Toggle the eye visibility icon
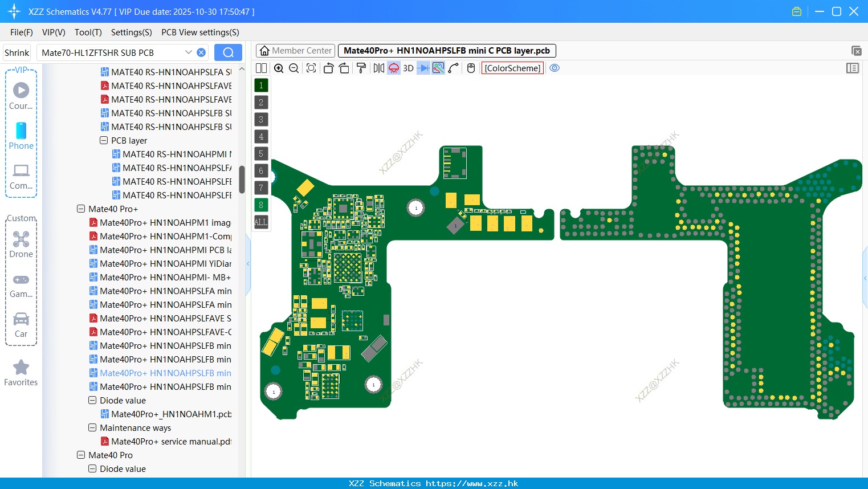The height and width of the screenshot is (489, 868). (555, 68)
